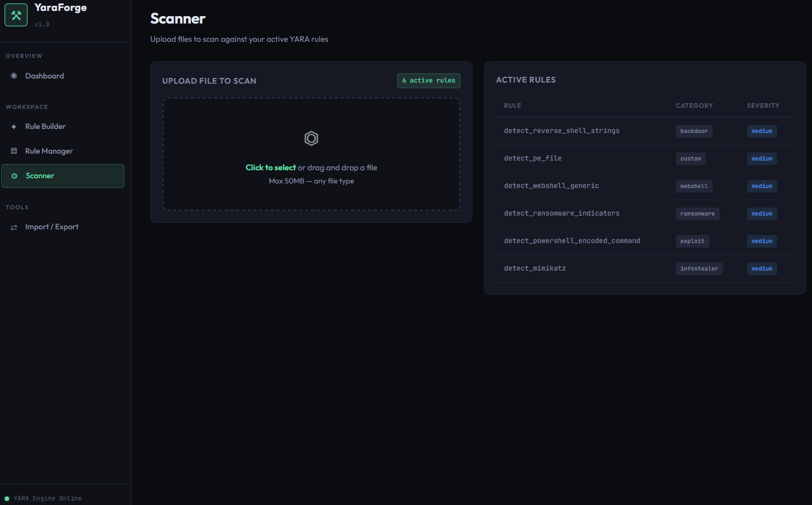Click the Scanner gear icon

coord(14,175)
